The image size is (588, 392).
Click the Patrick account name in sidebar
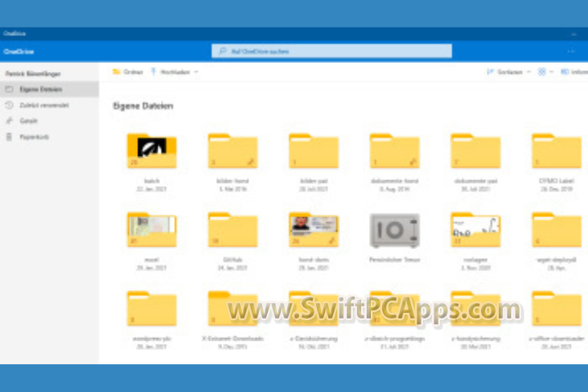point(33,73)
